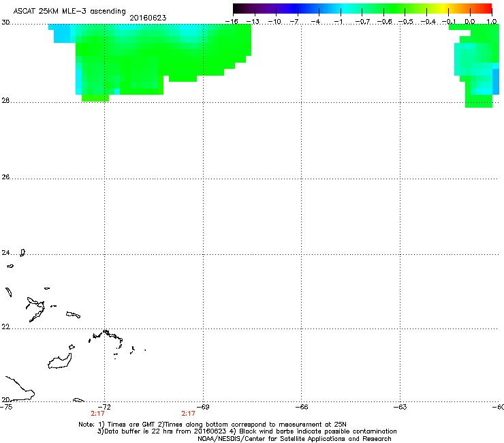
Task: Click the colorbar label '-0.4'
Action: pos(428,22)
